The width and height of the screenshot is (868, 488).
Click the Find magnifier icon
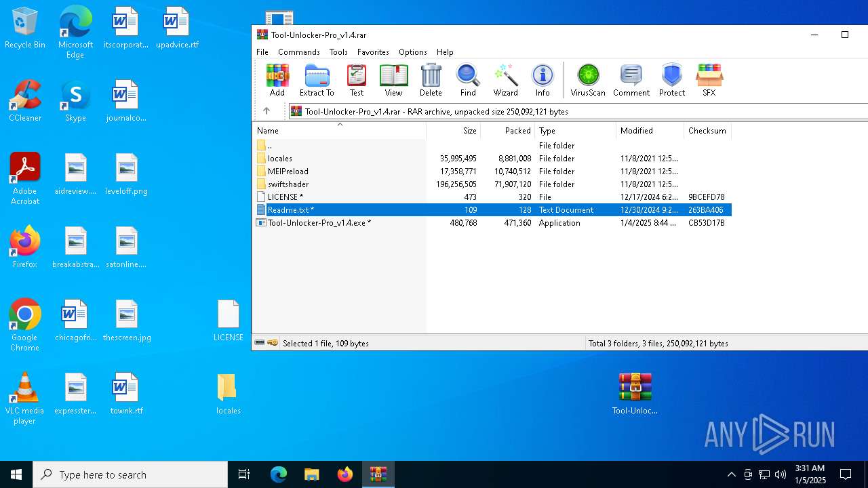click(x=468, y=81)
